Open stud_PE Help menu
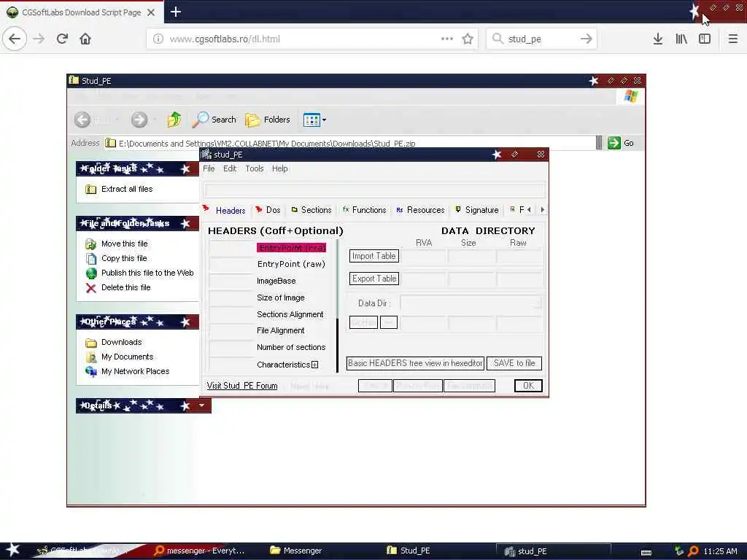This screenshot has height=560, width=747. click(279, 168)
